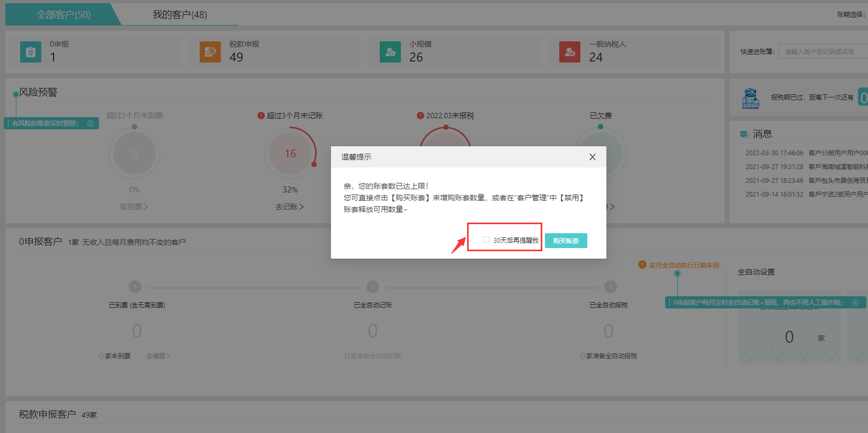868x433 pixels.
Task: Click the robot assistant icon
Action: tap(750, 98)
